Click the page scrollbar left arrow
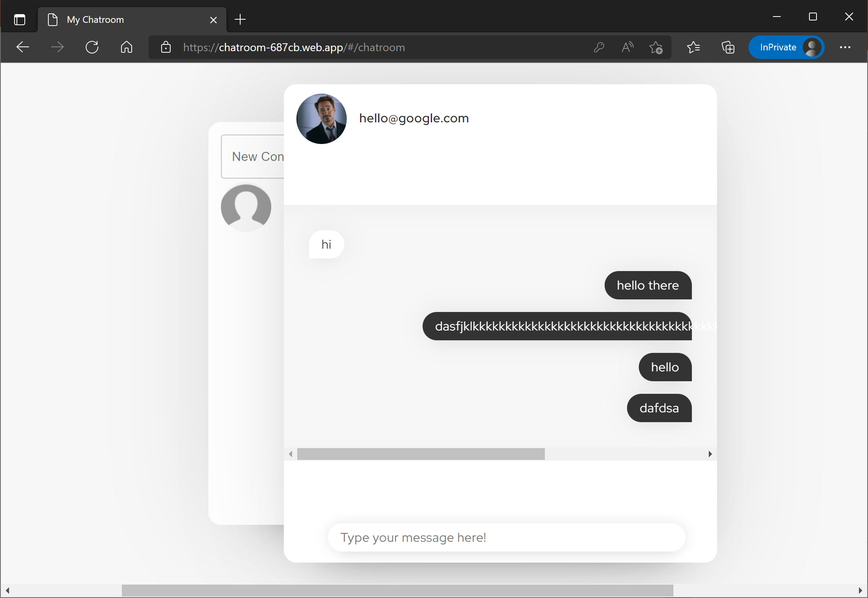Image resolution: width=868 pixels, height=598 pixels. [x=7, y=591]
